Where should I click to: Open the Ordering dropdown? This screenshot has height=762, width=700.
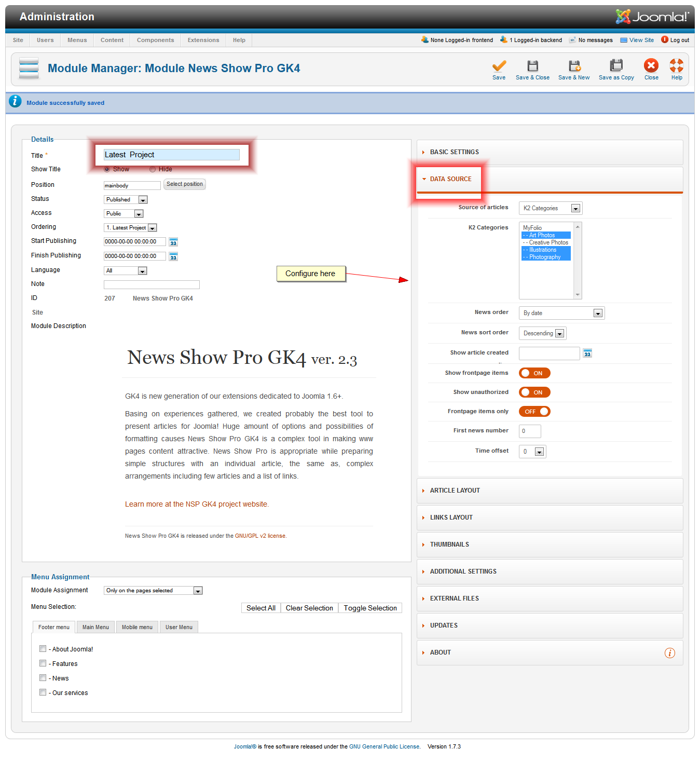130,228
